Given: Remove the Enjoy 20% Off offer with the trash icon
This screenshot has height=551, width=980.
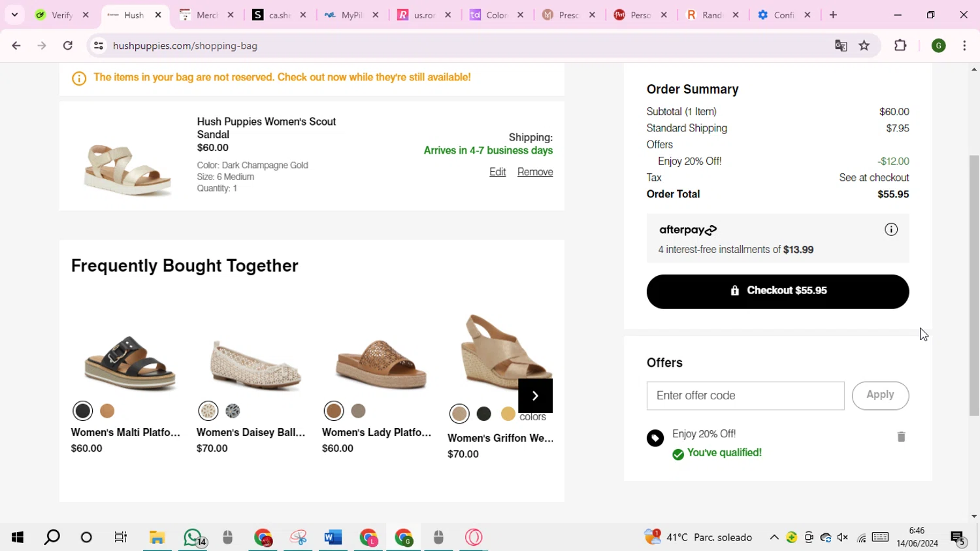Looking at the screenshot, I should point(901,437).
